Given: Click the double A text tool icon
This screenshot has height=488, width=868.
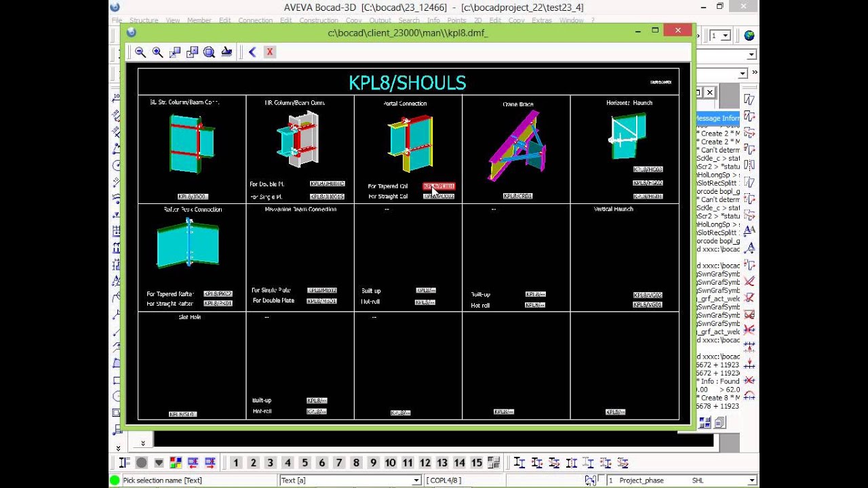Looking at the screenshot, I should pyautogui.click(x=749, y=230).
